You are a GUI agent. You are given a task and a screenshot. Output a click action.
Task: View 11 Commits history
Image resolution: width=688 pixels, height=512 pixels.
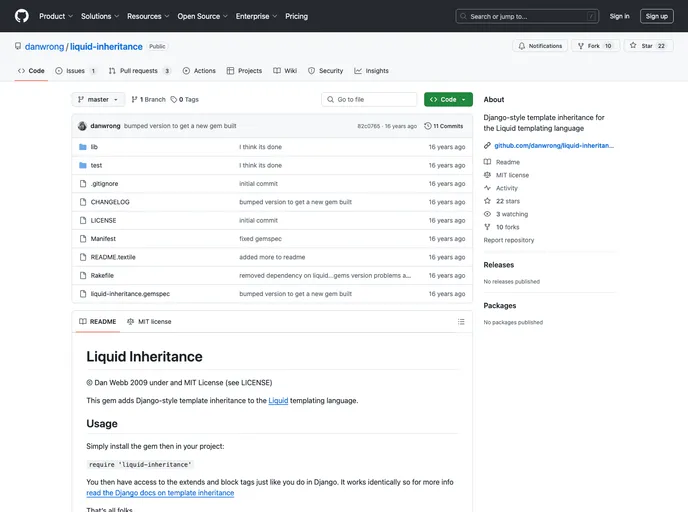pyautogui.click(x=444, y=126)
